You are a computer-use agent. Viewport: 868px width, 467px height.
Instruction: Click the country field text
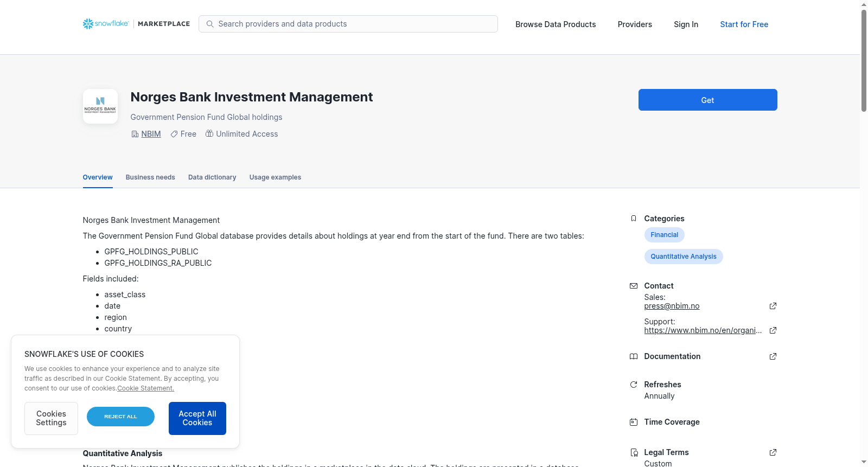point(118,329)
